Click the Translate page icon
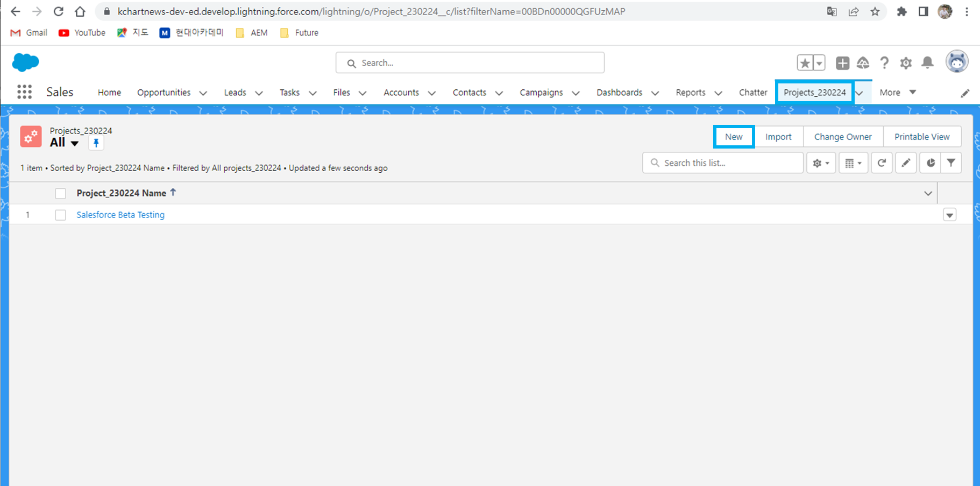This screenshot has height=486, width=980. (x=832, y=11)
